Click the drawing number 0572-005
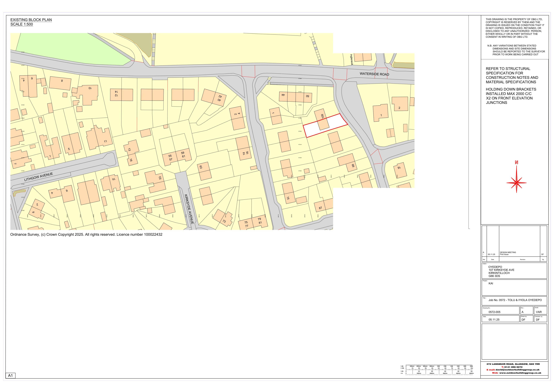This screenshot has width=555, height=392. tap(494, 312)
